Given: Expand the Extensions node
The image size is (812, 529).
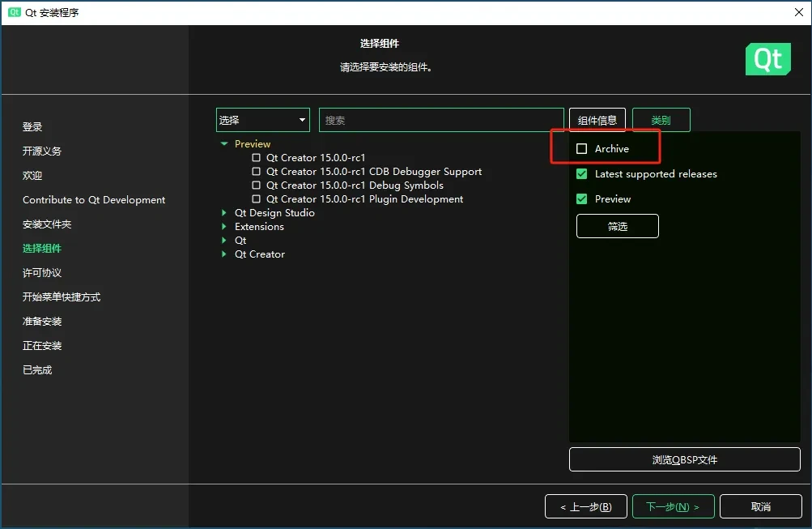Looking at the screenshot, I should pos(223,226).
